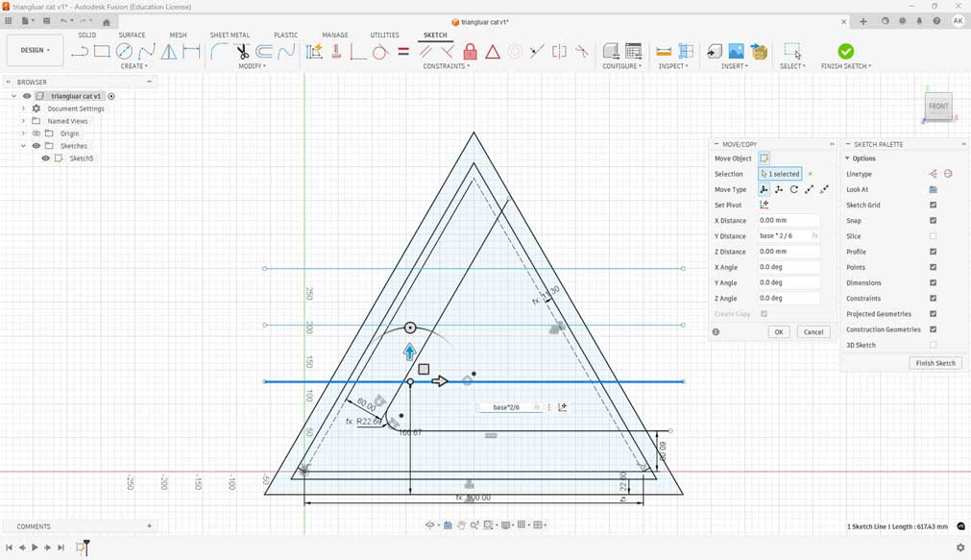Open the CONSTRAINTS dropdown menu
Viewport: 971px width, 560px height.
point(446,66)
